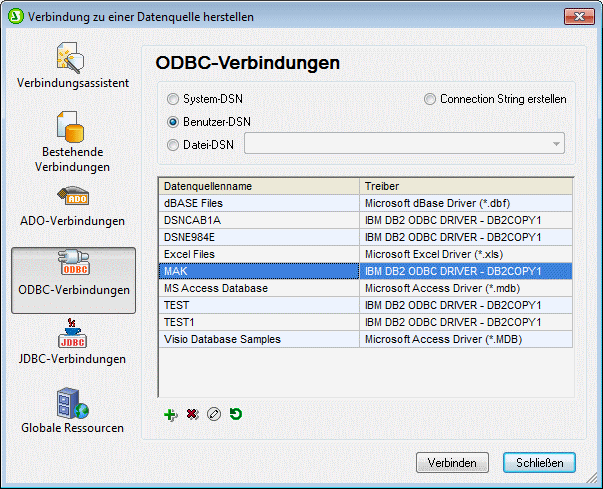
Task: Click the Verbinden button
Action: pyautogui.click(x=451, y=462)
